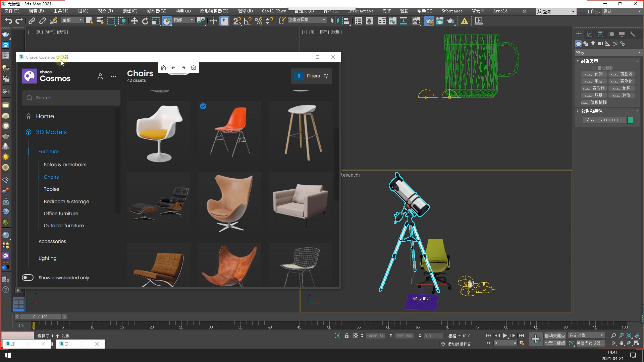
Task: Toggle Angle Snap in main toolbar
Action: [x=248, y=21]
